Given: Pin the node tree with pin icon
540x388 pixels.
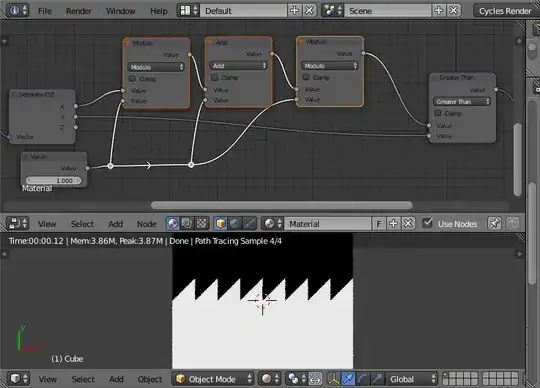Looking at the screenshot, I should coord(494,224).
